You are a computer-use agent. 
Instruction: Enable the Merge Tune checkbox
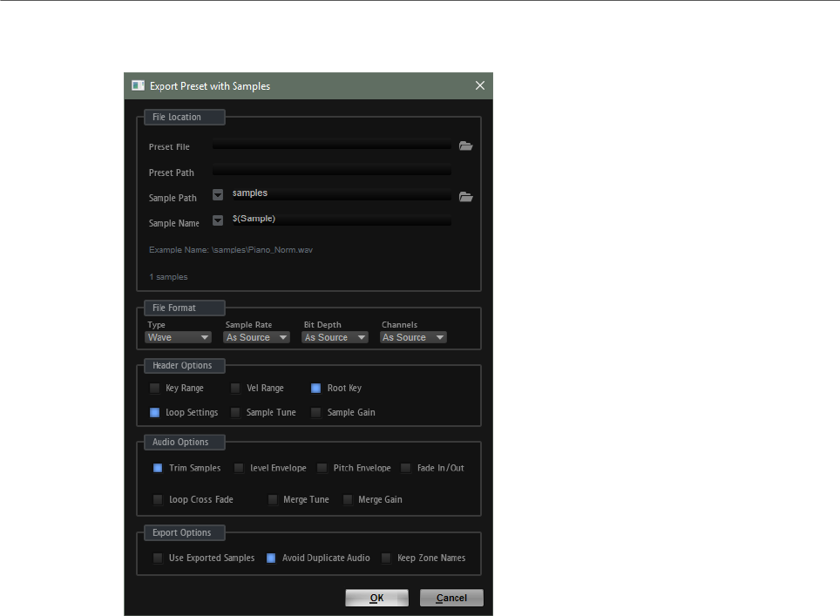(x=273, y=500)
